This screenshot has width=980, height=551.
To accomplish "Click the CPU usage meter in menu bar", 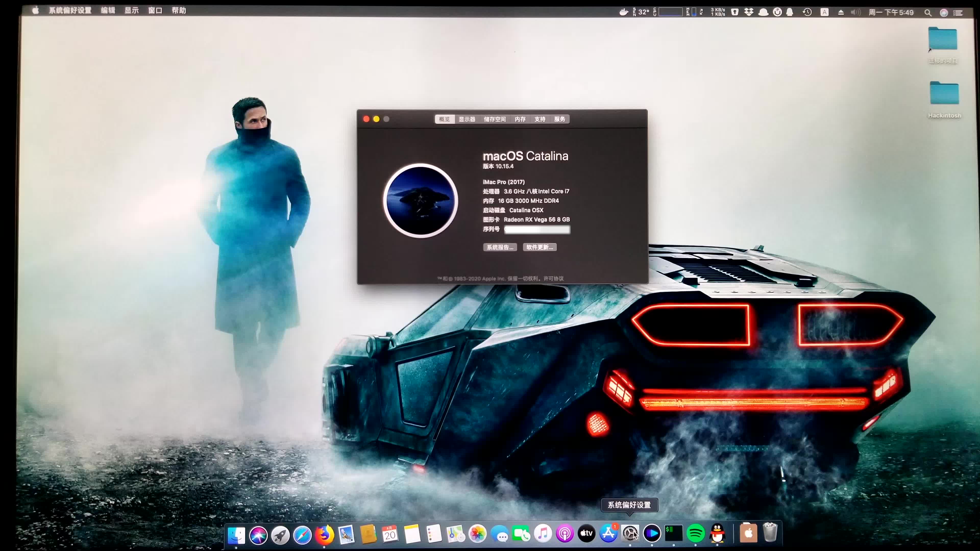I will pyautogui.click(x=671, y=12).
